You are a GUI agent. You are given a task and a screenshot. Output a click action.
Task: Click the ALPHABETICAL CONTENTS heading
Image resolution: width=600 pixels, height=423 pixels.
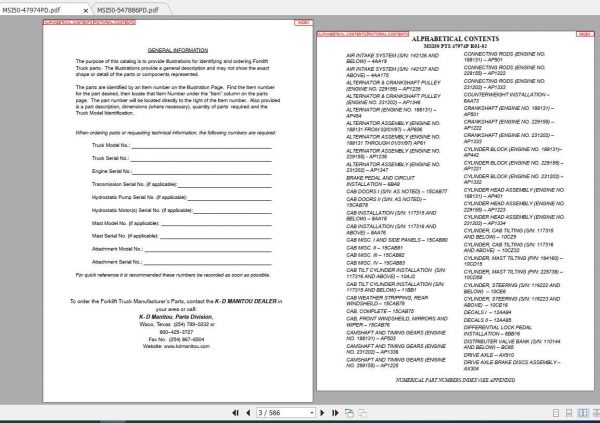pos(455,39)
